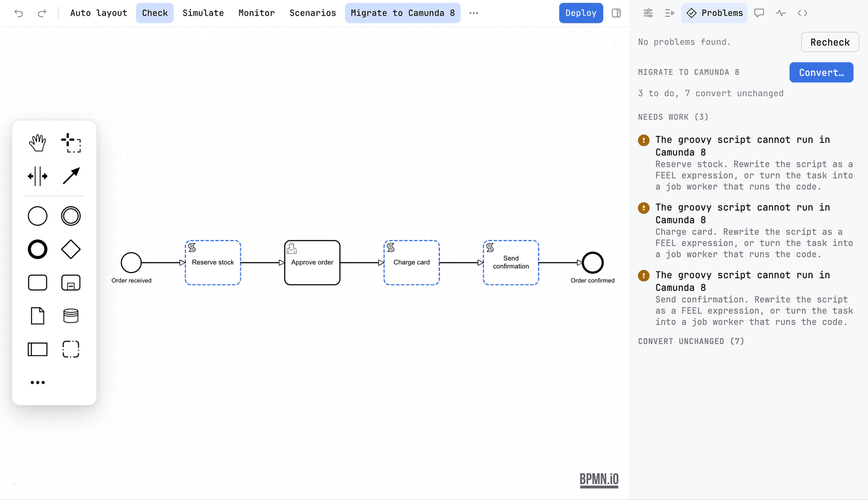Screen dimensions: 868x500
Task: Select the lasso selection tool
Action: coord(71,143)
